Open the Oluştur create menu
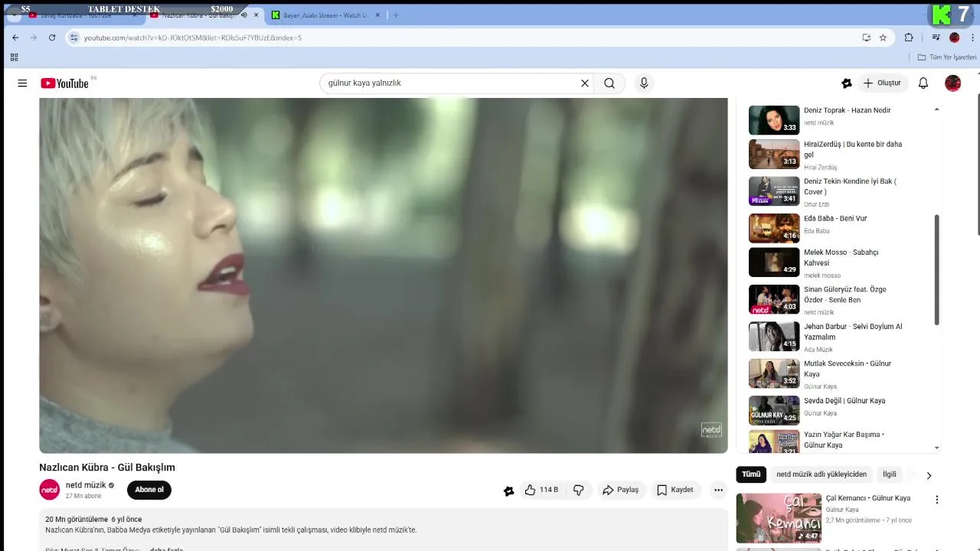The width and height of the screenshot is (980, 551). (x=882, y=83)
